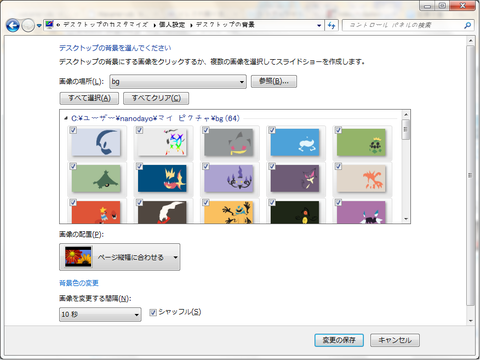Click デスクトップのカスタマイズ breadcrumb

[x=105, y=25]
